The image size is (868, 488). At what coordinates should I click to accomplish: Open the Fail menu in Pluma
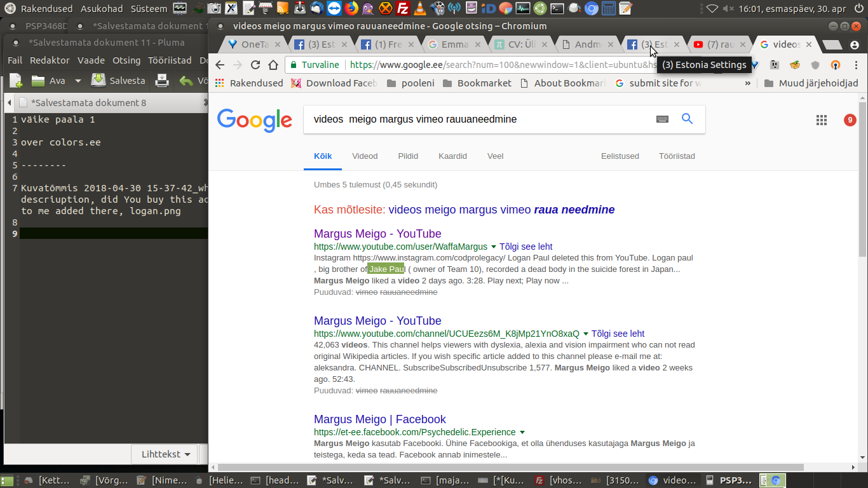15,60
